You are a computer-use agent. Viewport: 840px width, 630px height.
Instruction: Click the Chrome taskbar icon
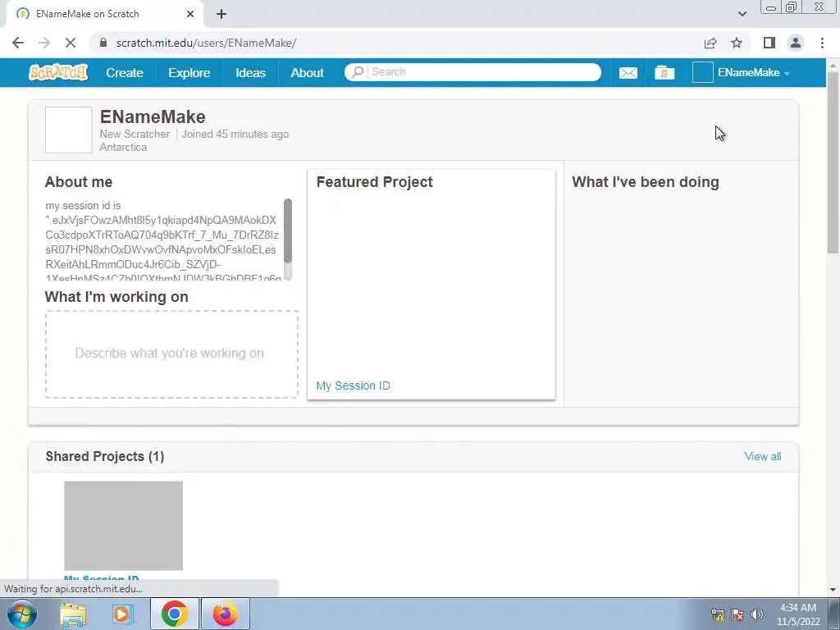tap(175, 614)
